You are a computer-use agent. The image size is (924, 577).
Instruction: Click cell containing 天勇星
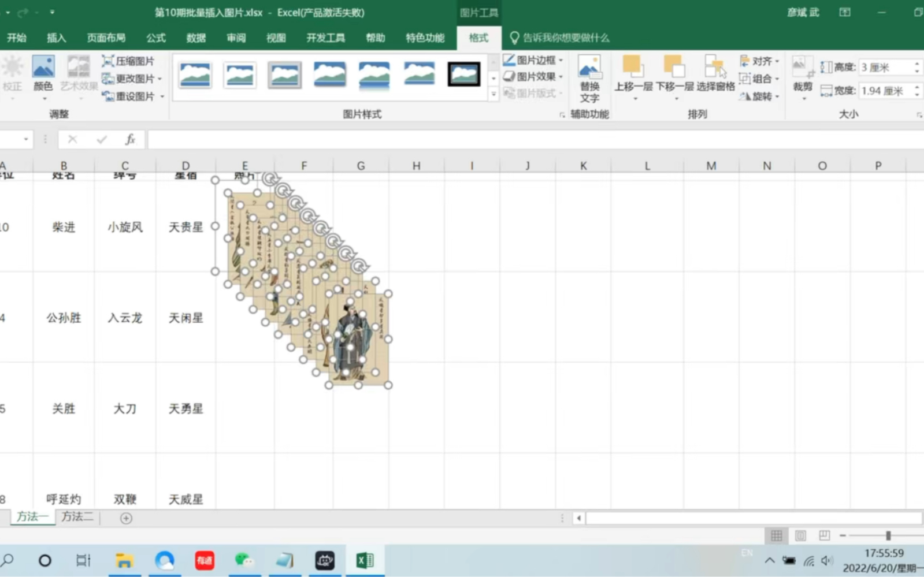(x=185, y=408)
